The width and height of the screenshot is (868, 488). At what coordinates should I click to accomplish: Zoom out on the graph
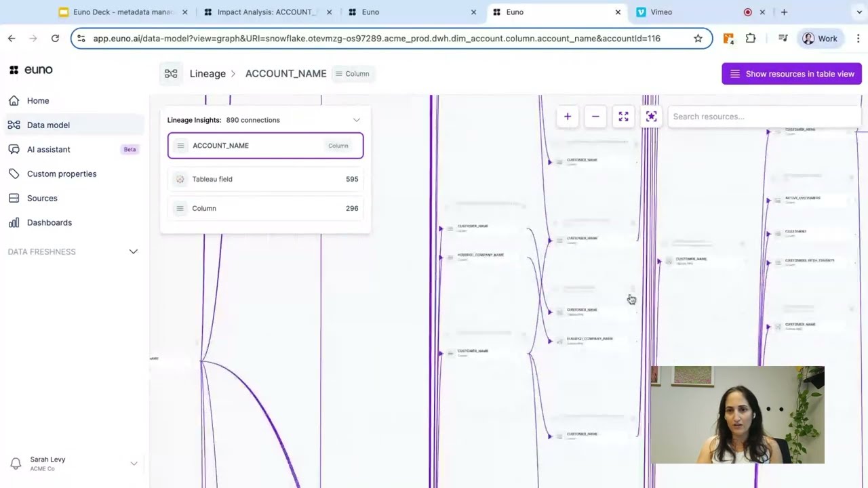pos(595,117)
